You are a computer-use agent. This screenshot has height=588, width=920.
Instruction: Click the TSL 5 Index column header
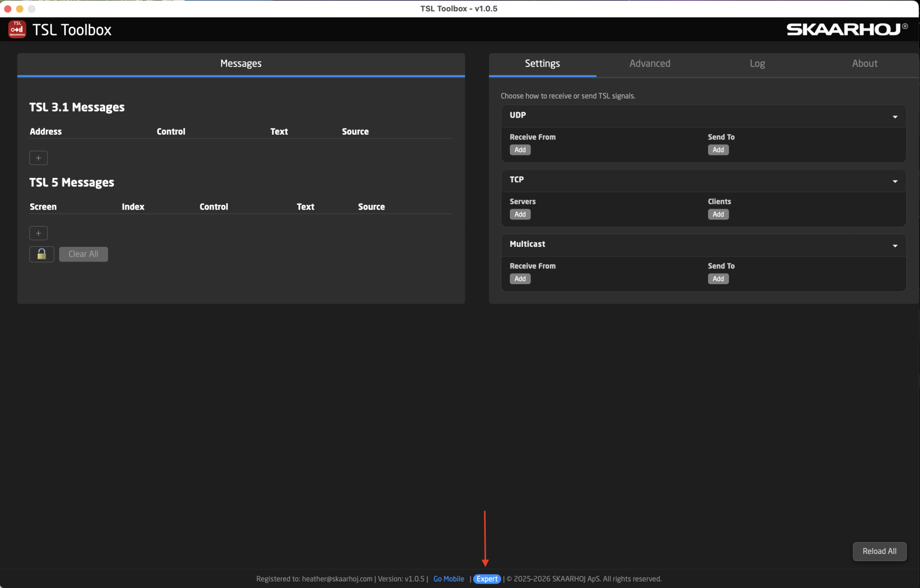tap(133, 207)
